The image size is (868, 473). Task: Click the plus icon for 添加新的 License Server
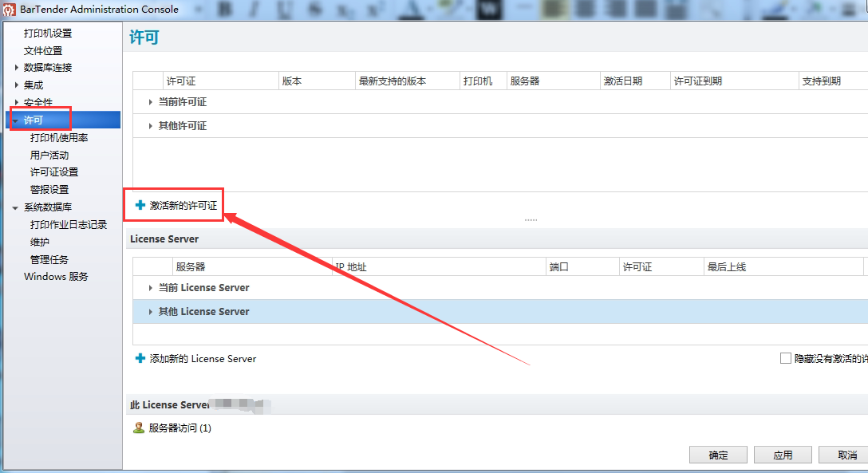pos(140,359)
